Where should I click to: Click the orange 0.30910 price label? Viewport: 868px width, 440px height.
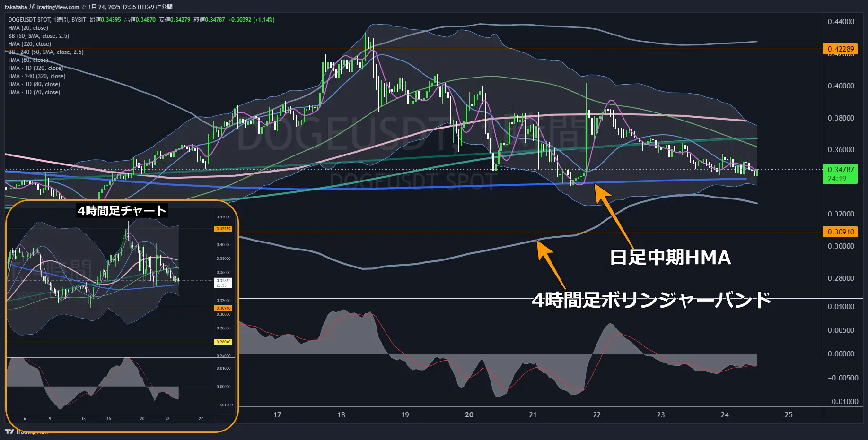(x=841, y=232)
